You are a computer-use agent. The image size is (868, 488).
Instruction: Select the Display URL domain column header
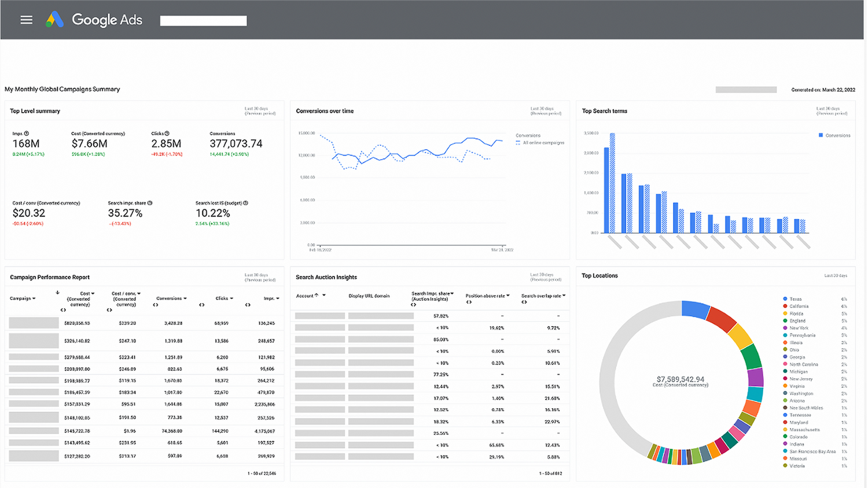click(x=369, y=295)
